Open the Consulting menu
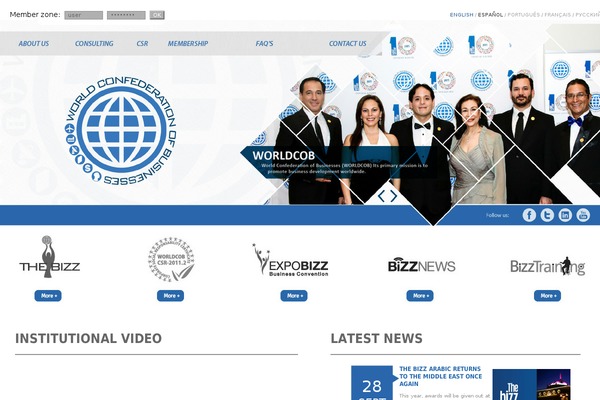 (x=94, y=44)
